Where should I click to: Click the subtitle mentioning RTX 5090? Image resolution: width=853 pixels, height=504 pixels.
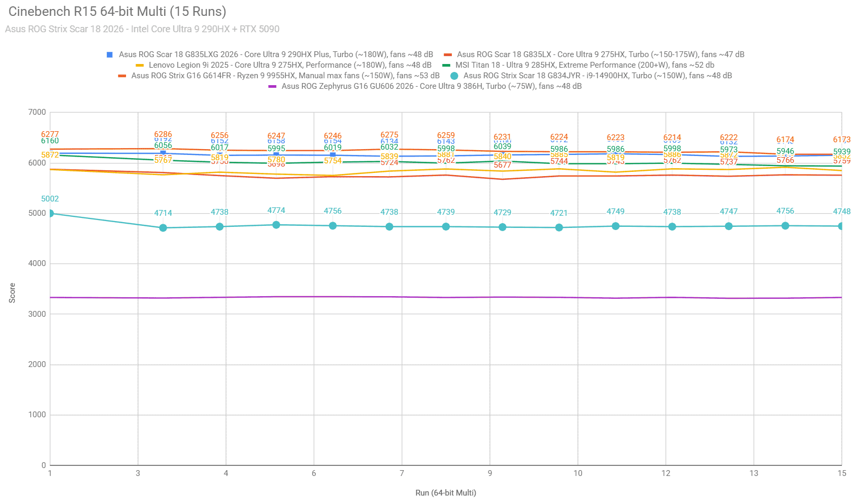pyautogui.click(x=142, y=29)
